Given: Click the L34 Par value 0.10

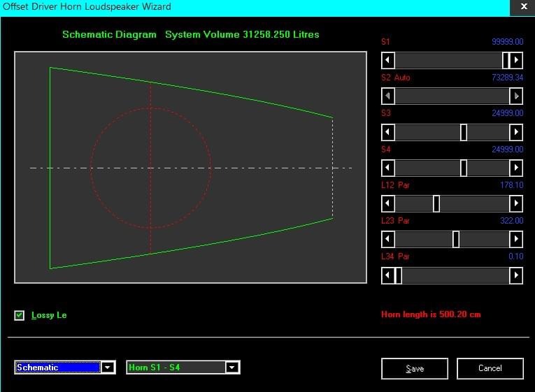Looking at the screenshot, I should point(516,256).
